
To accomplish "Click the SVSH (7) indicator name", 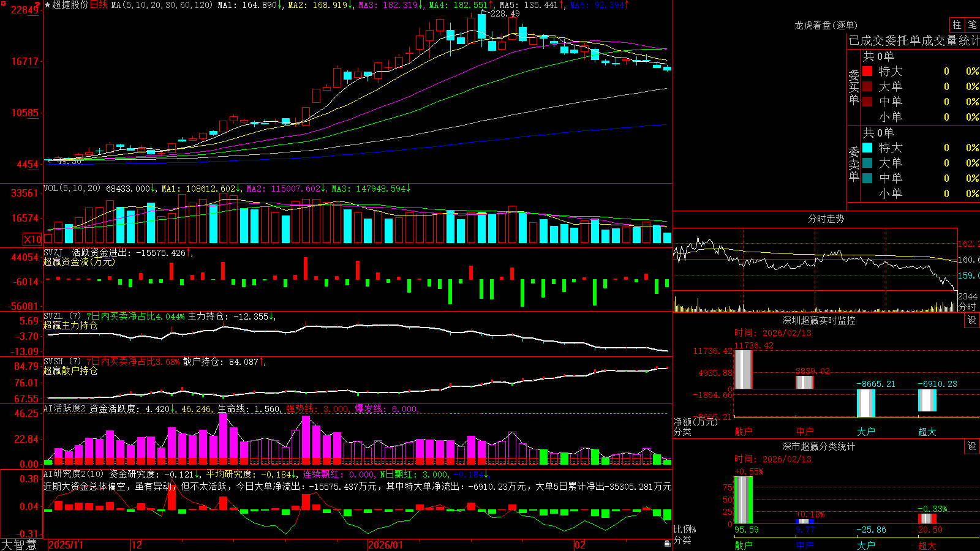I will [x=62, y=362].
